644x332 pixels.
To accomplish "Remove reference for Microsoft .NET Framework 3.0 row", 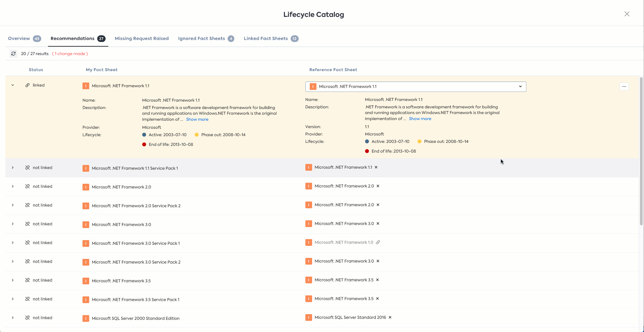I will click(x=378, y=224).
